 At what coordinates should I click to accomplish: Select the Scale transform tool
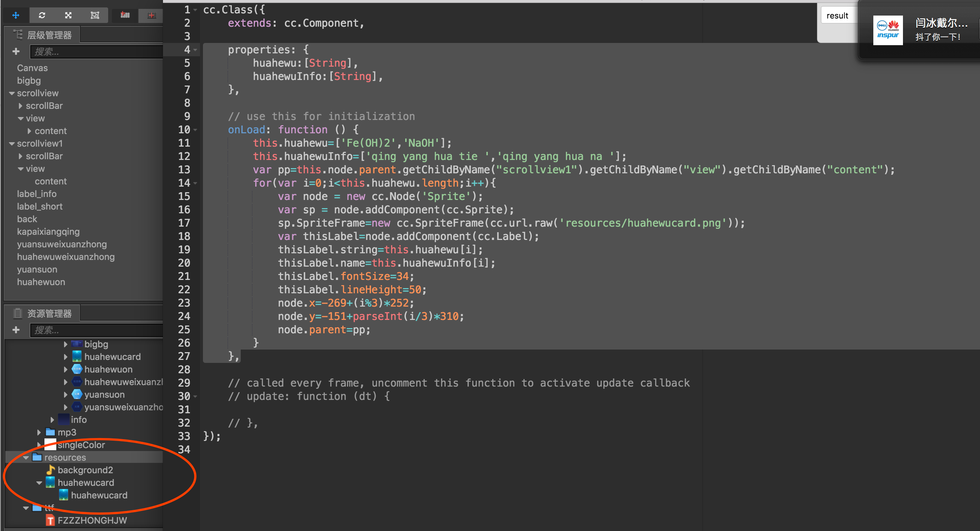69,15
